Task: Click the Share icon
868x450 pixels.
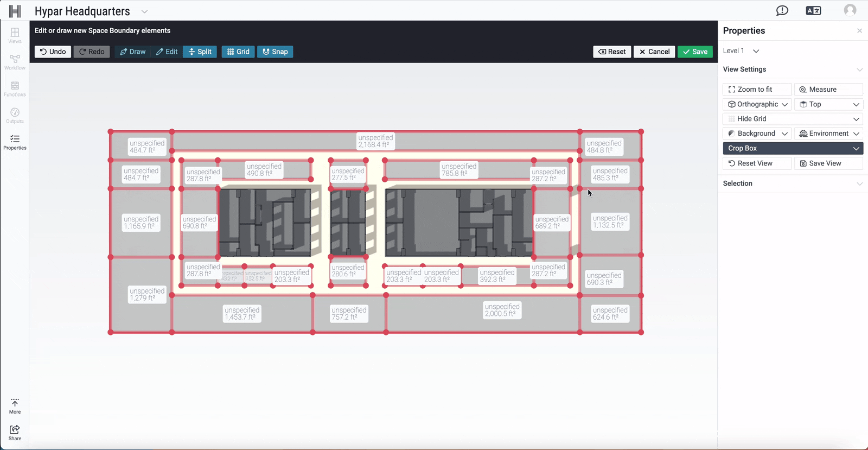Action: (x=15, y=433)
